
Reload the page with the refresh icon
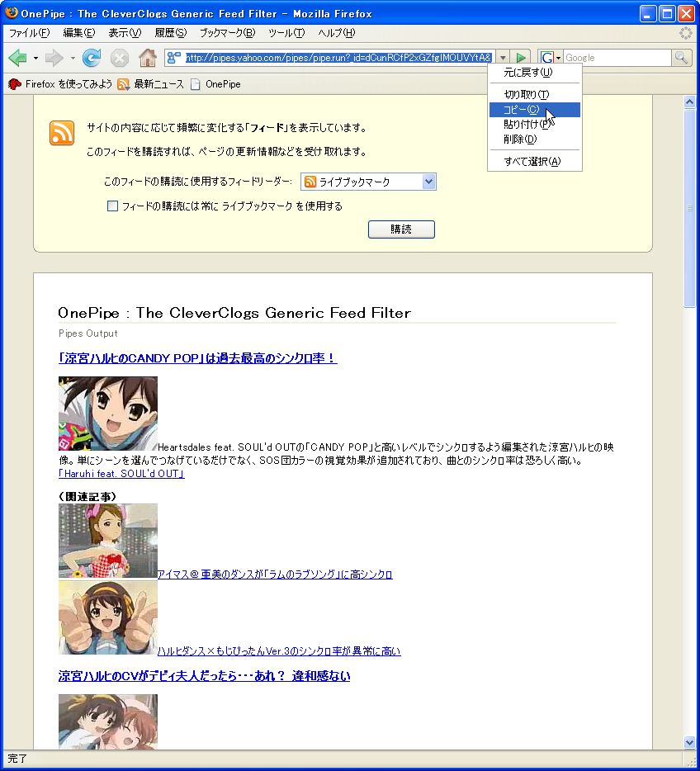pos(92,58)
